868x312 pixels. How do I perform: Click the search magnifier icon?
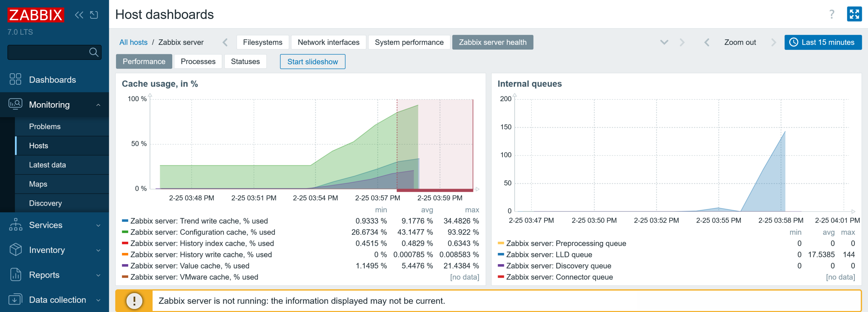pyautogui.click(x=94, y=52)
